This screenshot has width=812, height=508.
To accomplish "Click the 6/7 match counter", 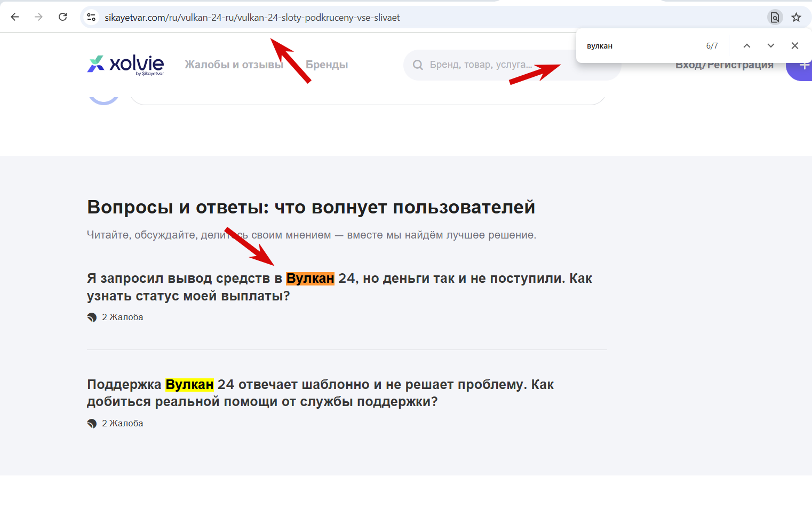I will 712,46.
